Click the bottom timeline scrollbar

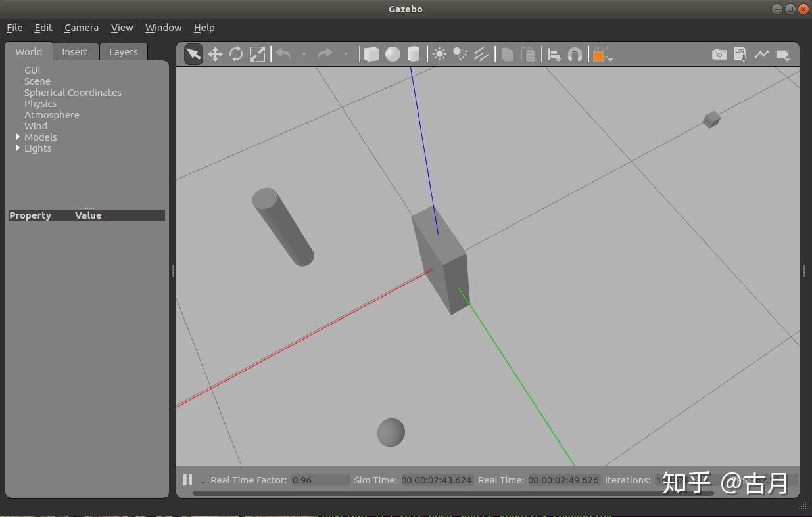tap(453, 493)
